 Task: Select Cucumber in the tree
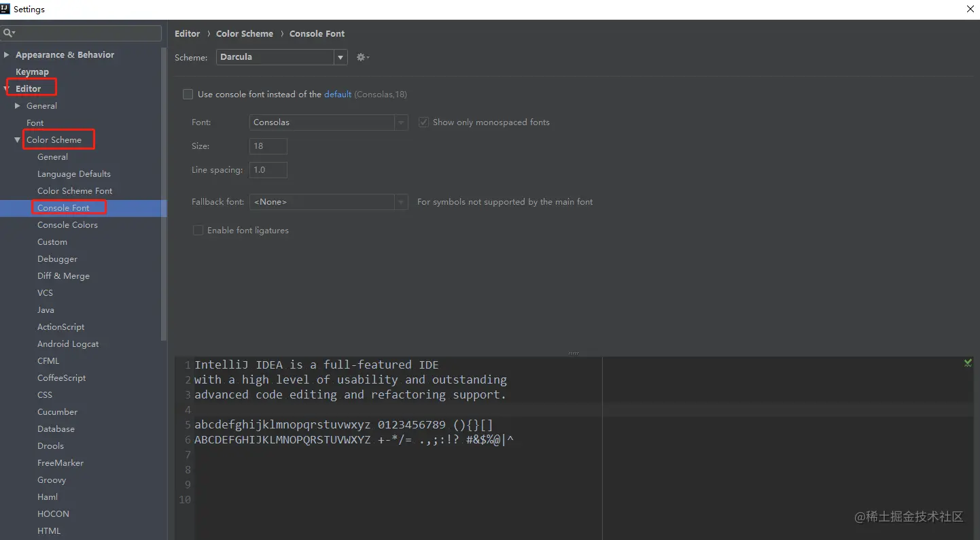pos(58,411)
